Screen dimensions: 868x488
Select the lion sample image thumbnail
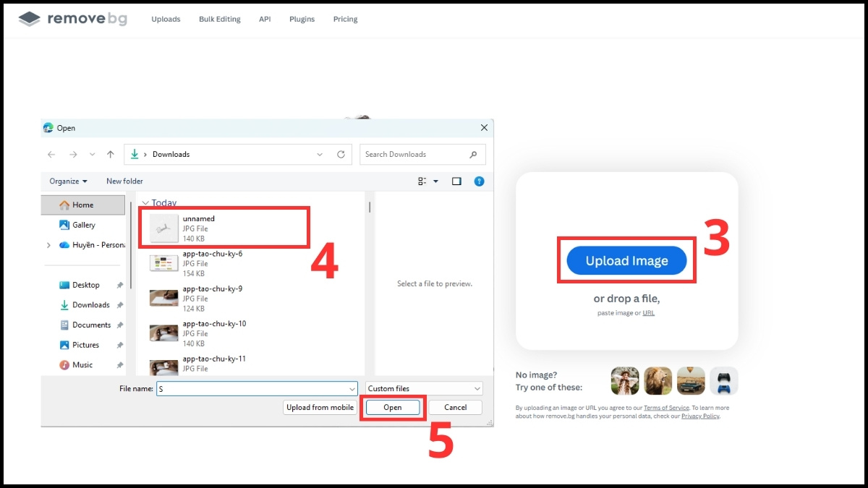658,381
